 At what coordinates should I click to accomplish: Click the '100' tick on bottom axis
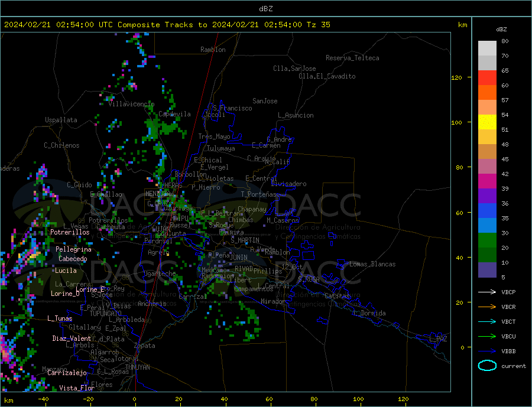coord(358,399)
